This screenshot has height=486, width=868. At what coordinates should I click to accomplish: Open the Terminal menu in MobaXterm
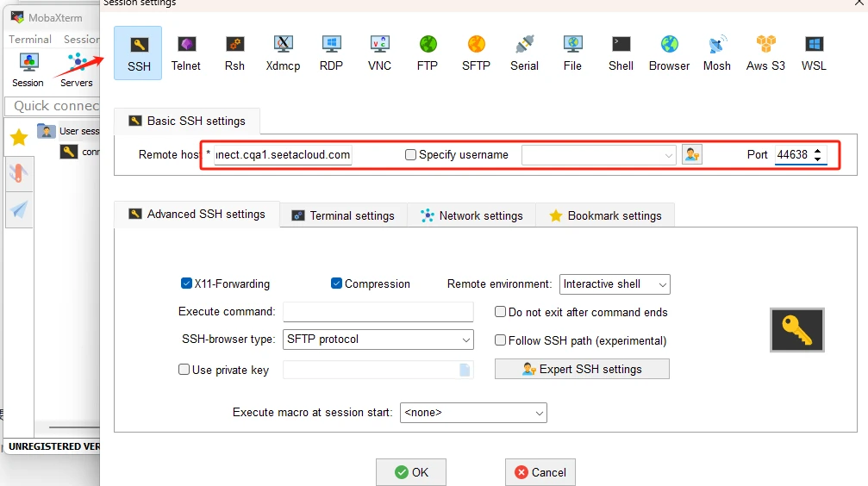pos(30,40)
